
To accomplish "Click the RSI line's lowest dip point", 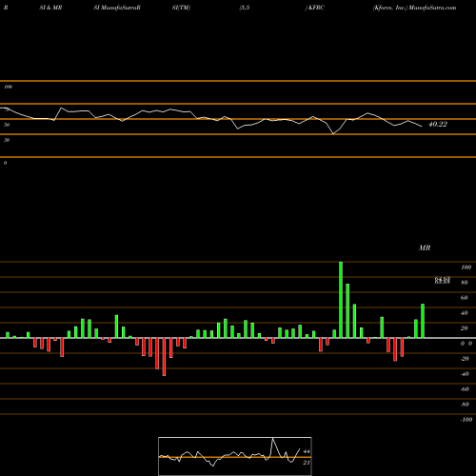I will pos(333,134).
